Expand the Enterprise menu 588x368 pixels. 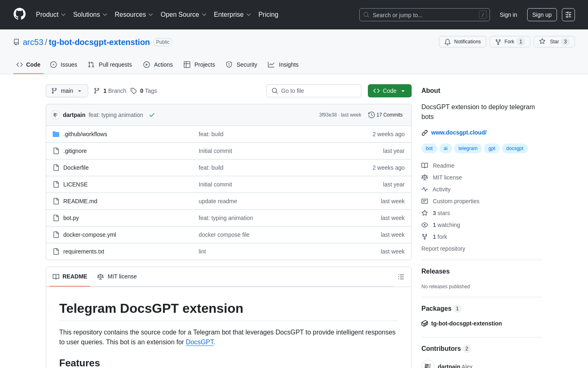click(x=232, y=15)
